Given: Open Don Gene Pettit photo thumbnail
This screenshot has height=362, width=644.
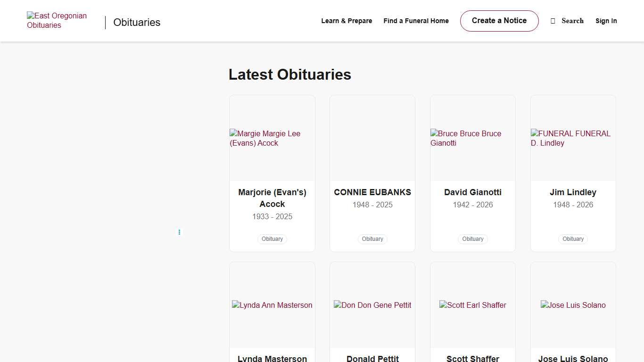Looking at the screenshot, I should pyautogui.click(x=372, y=305).
